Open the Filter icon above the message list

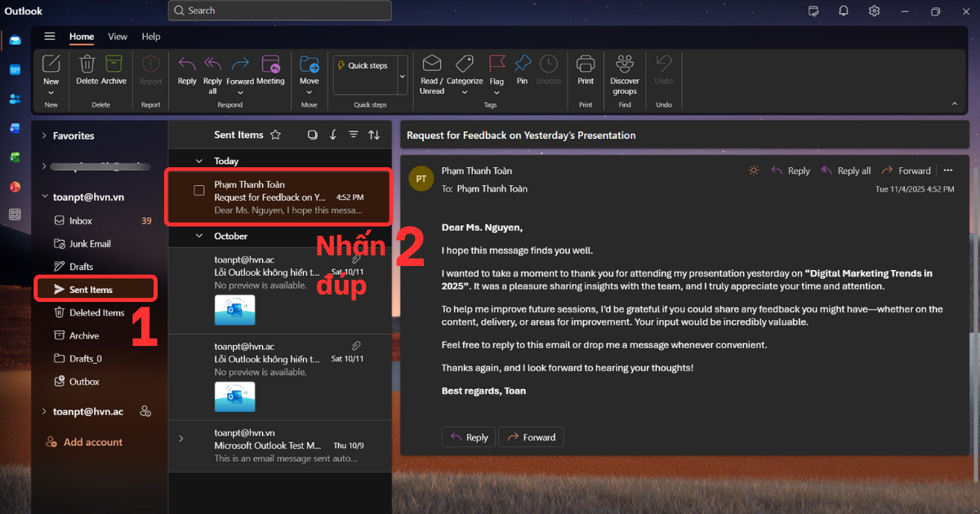coord(354,135)
